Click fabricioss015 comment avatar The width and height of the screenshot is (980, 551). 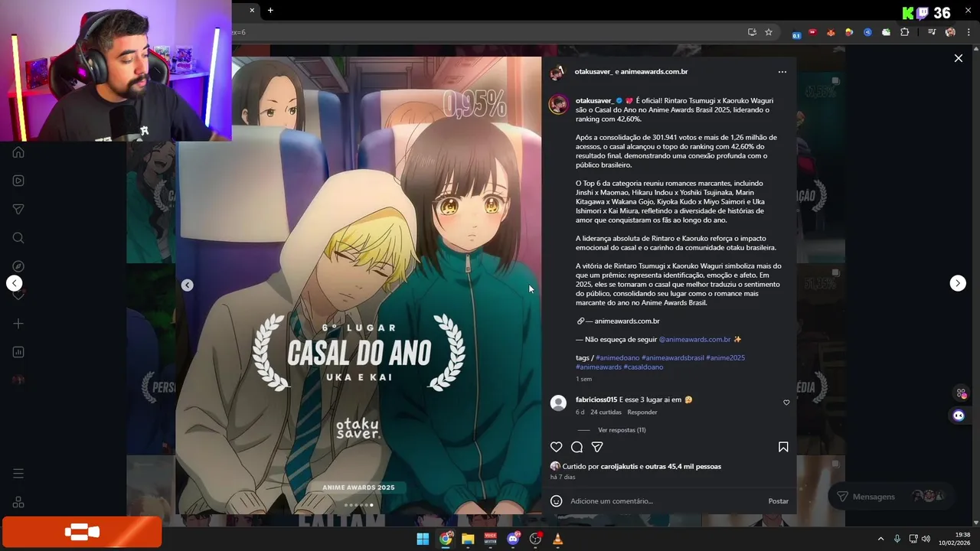tap(558, 403)
